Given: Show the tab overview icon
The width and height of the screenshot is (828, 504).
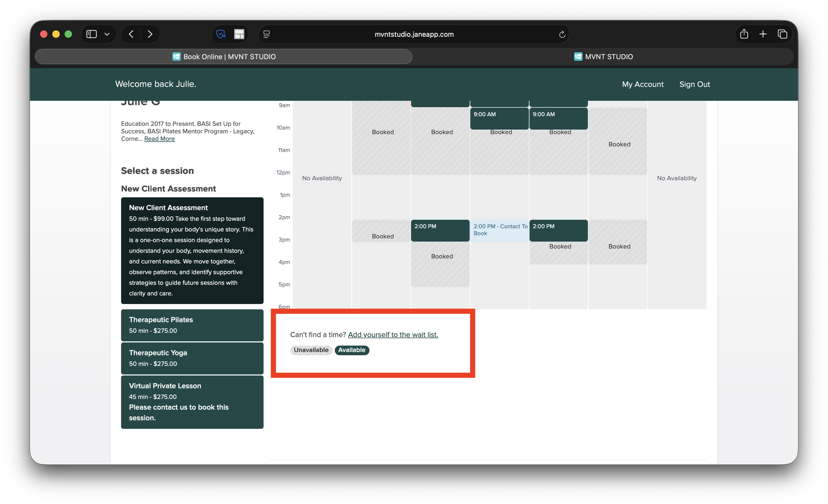Looking at the screenshot, I should [782, 34].
